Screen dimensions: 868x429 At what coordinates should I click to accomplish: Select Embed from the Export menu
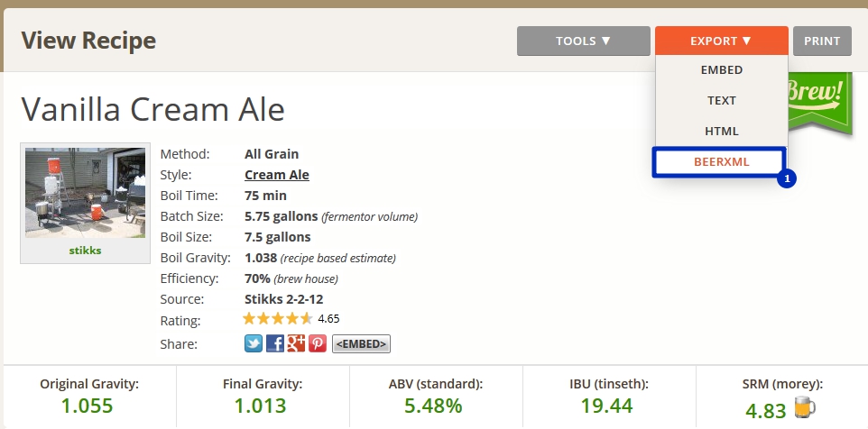pyautogui.click(x=721, y=70)
